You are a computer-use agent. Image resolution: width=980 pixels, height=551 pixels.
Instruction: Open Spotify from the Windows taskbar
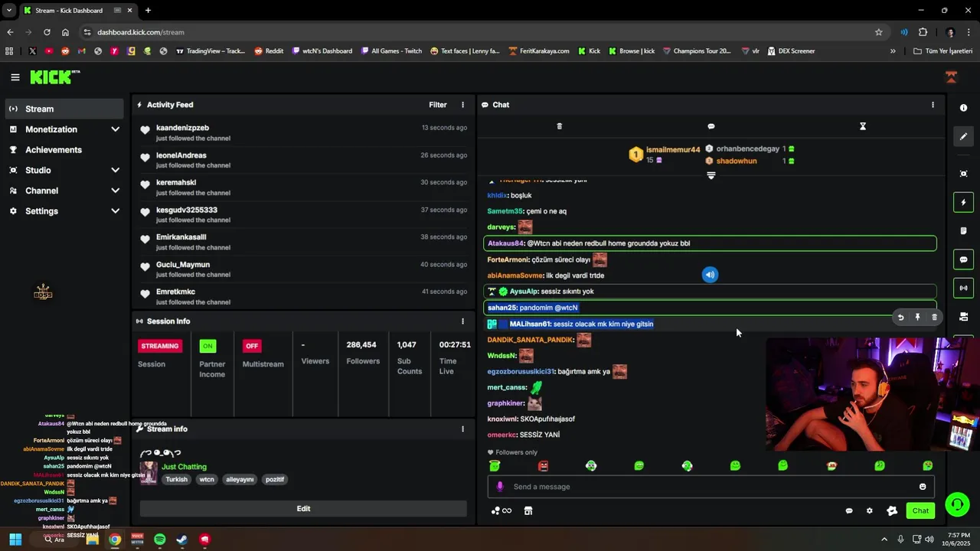[159, 540]
